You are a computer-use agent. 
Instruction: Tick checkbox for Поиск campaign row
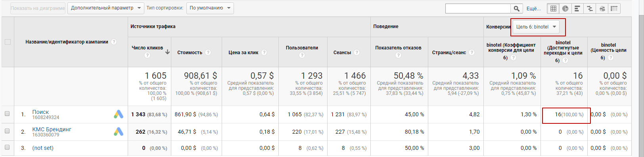(7, 113)
